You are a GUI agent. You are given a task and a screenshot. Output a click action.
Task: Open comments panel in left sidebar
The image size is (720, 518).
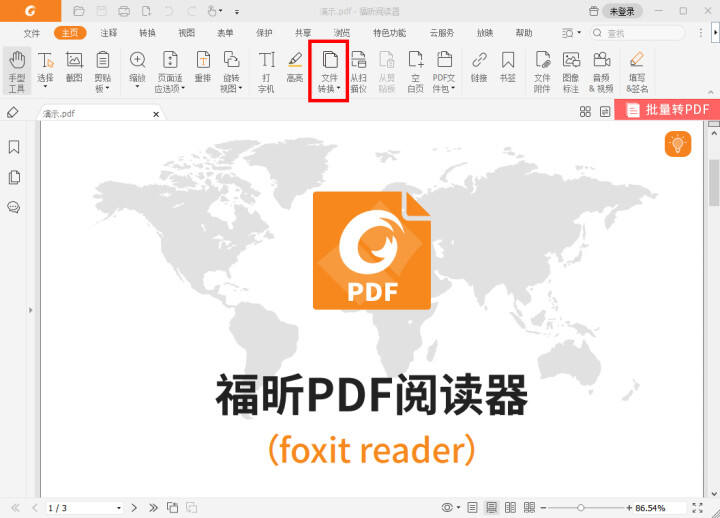[x=14, y=207]
